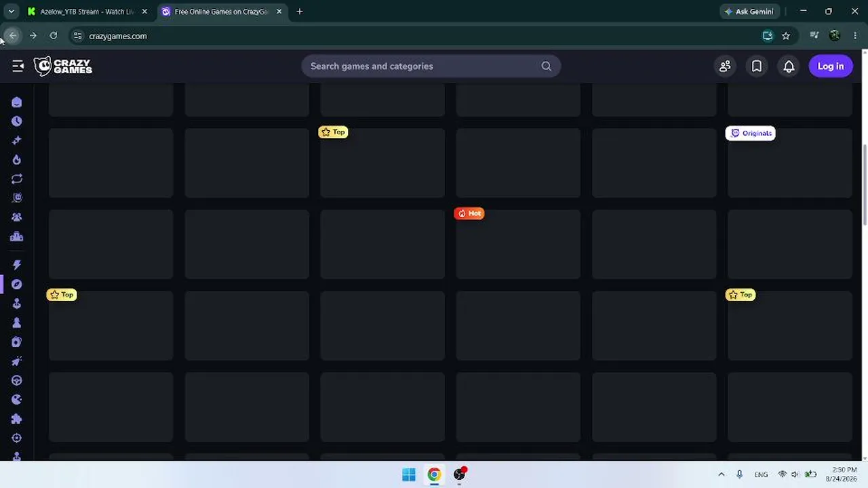
Task: Click the Chrome icon in taskbar
Action: (434, 474)
